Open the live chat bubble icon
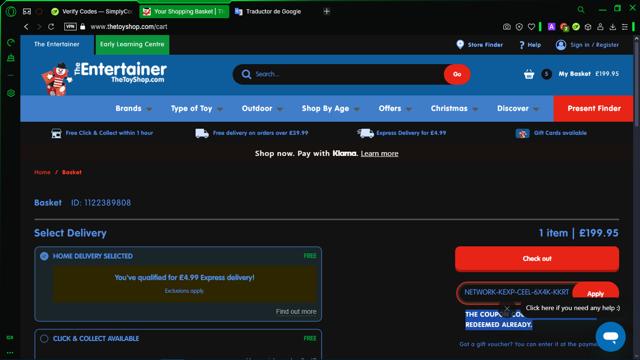Viewport: 640px width, 360px height. coord(611,337)
